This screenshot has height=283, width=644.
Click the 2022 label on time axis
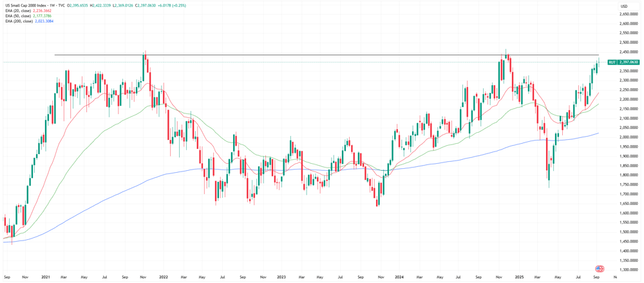pos(163,278)
